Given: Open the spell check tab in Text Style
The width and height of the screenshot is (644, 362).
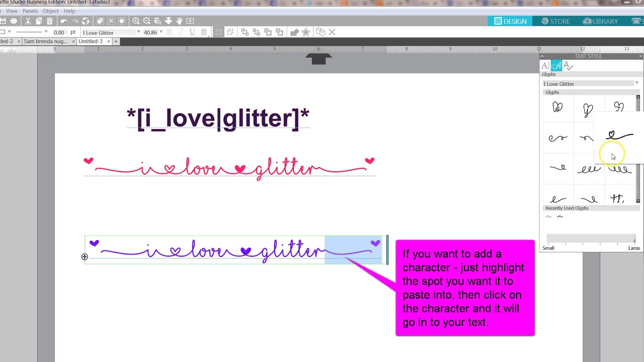Looking at the screenshot, I should click(x=568, y=65).
